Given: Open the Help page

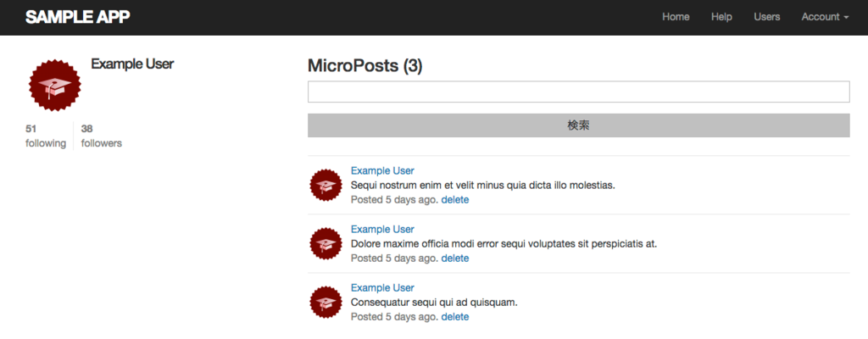Looking at the screenshot, I should click(721, 17).
